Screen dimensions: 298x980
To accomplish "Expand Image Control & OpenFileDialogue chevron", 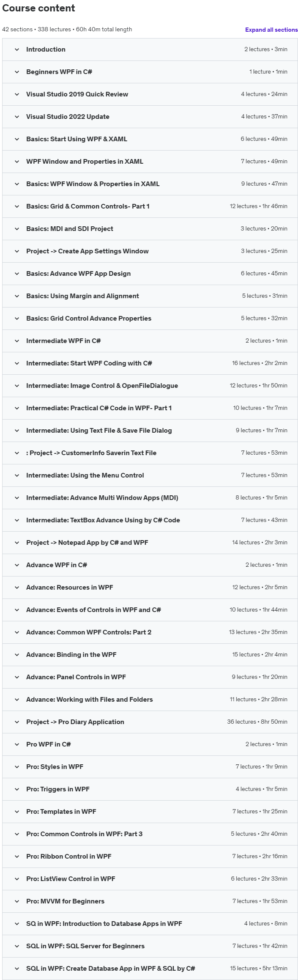I will (17, 386).
